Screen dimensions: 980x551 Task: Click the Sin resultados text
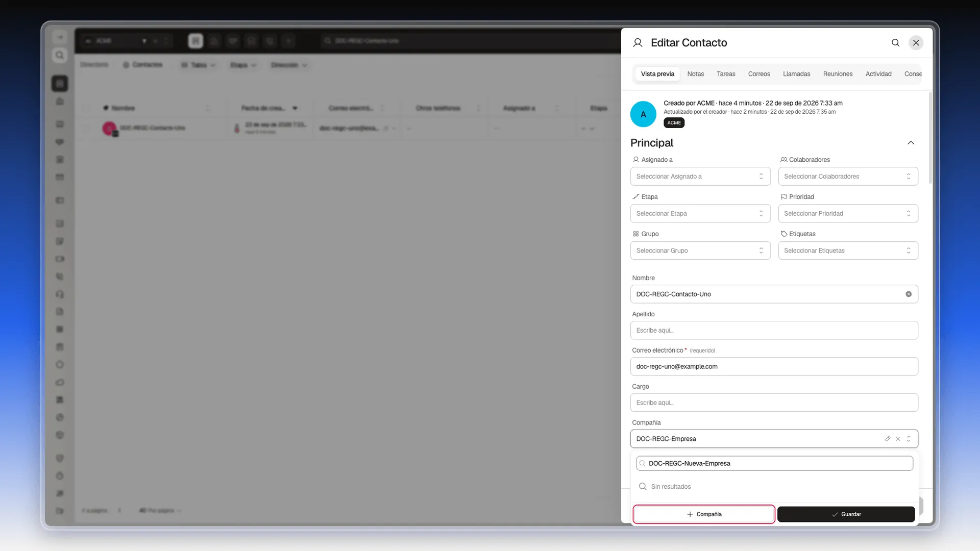coord(671,487)
